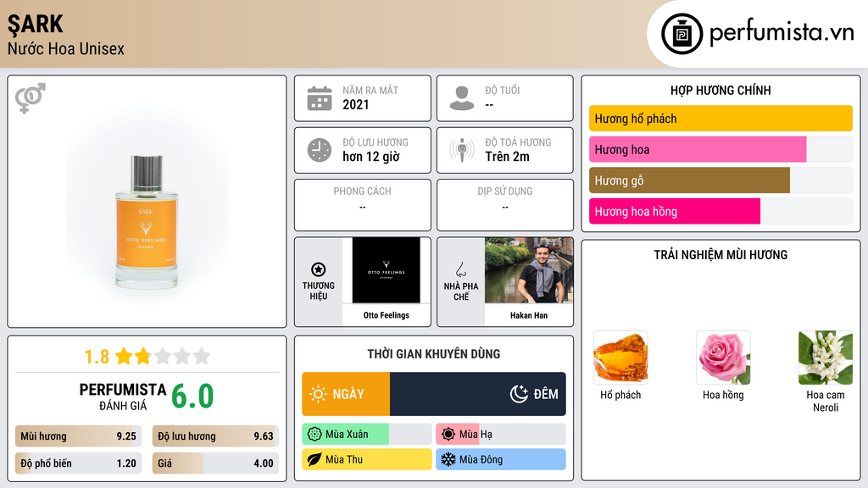Click the Perfumista đánh giá label
The image size is (868, 488).
(x=122, y=397)
